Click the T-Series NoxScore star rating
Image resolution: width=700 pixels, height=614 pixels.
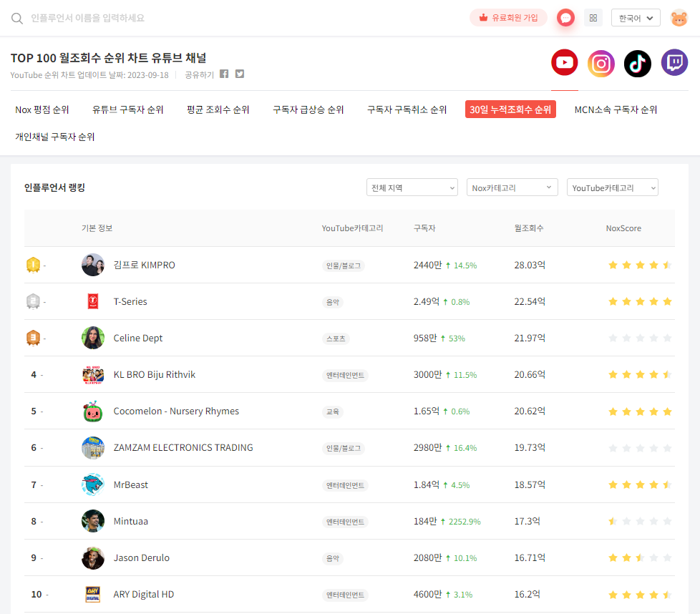(x=640, y=302)
